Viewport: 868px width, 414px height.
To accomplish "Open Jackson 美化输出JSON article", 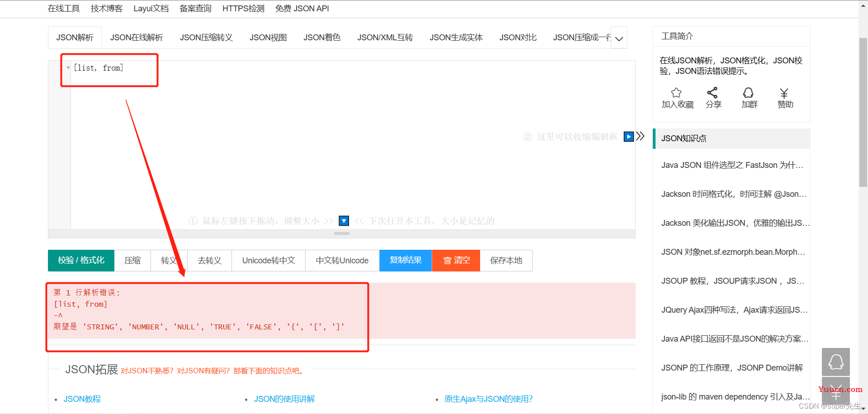I will pos(736,223).
